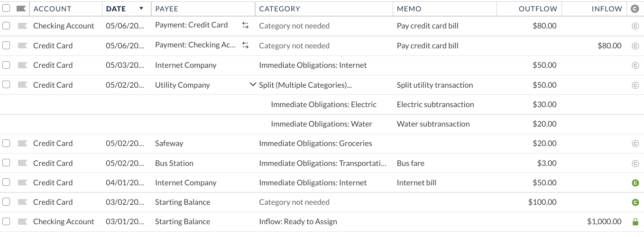Sort by the Outflow column header

pyautogui.click(x=538, y=9)
